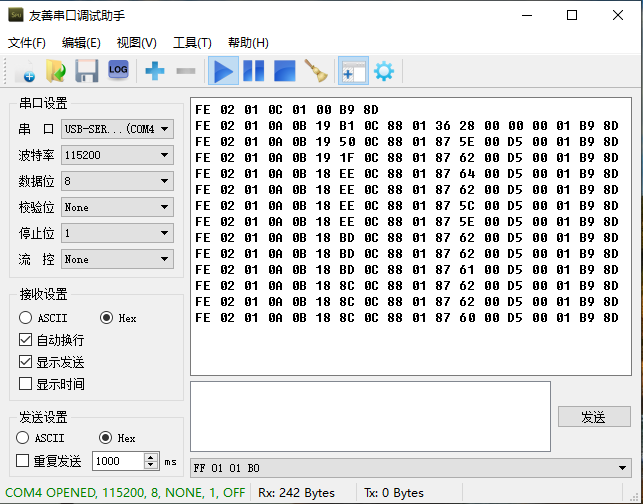The height and width of the screenshot is (504, 643).
Task: Click the Tx: 0 Bytes status
Action: pos(394,493)
